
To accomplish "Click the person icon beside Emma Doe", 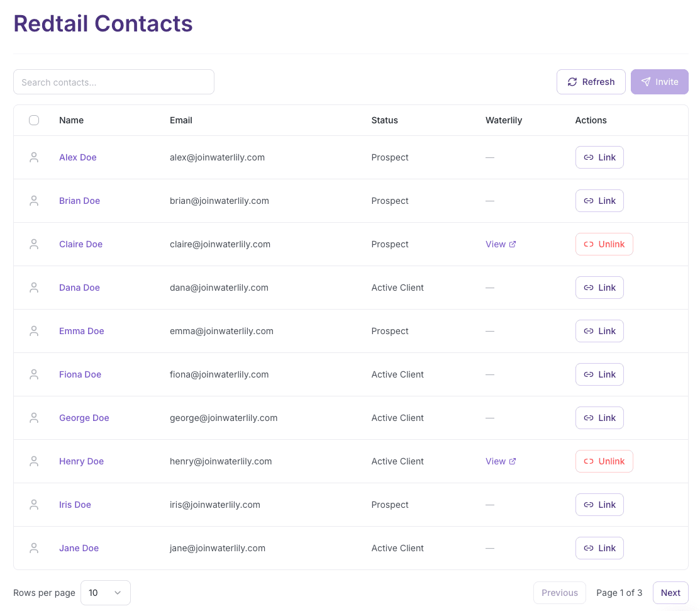I will click(34, 331).
